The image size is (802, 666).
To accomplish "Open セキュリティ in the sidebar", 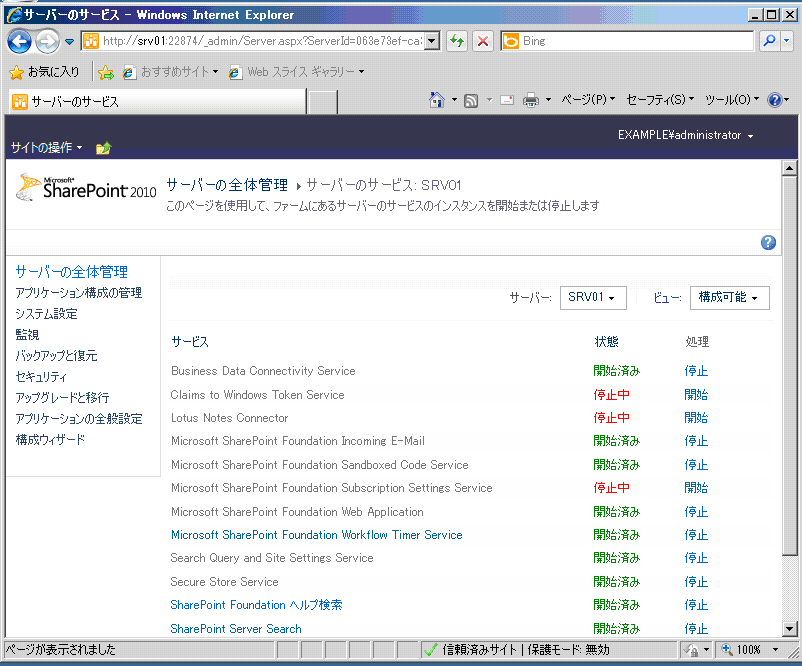I will [x=41, y=376].
